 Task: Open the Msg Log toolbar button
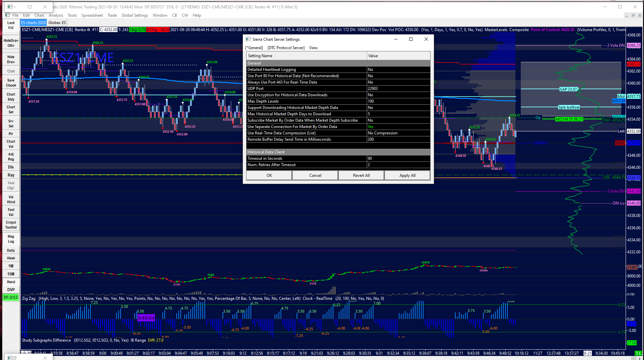point(11,239)
